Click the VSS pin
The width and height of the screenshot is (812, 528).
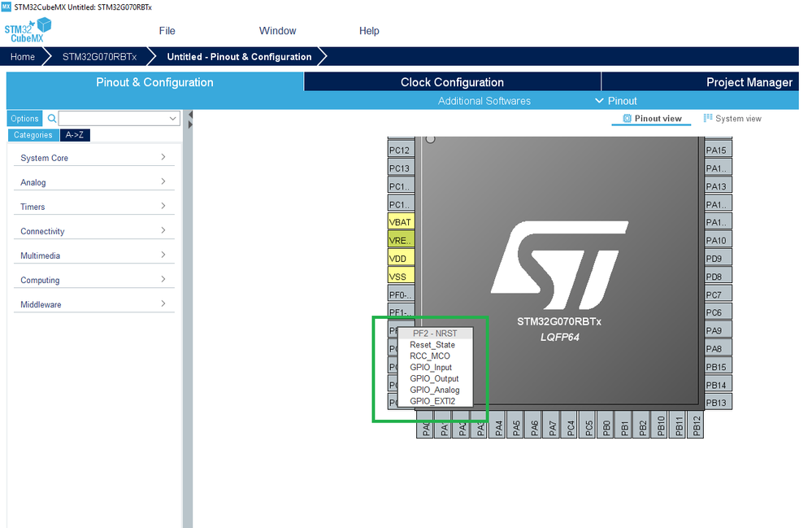[x=402, y=276]
